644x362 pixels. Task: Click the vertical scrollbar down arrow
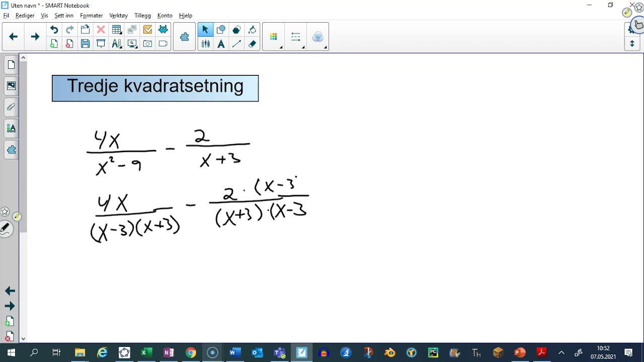tap(23, 339)
